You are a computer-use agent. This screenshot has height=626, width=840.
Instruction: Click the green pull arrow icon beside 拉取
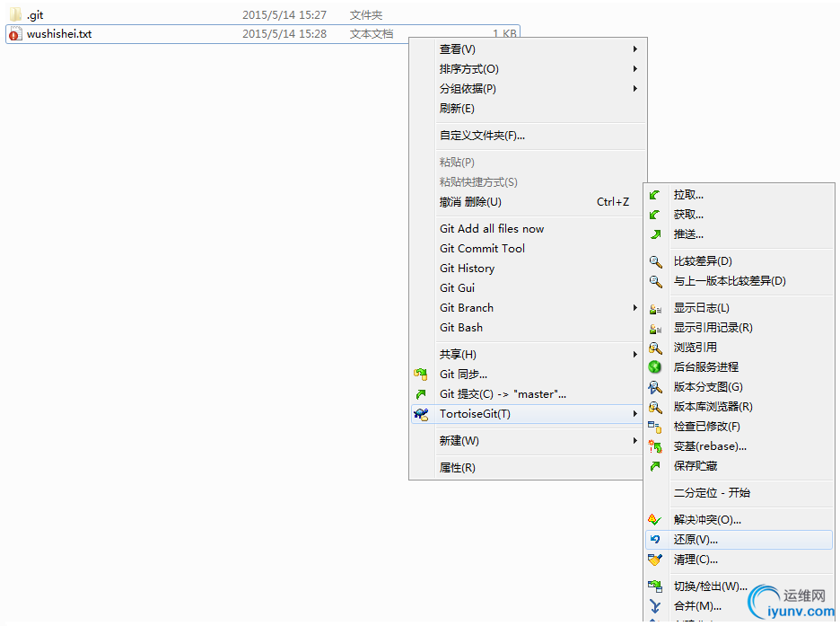tap(654, 195)
